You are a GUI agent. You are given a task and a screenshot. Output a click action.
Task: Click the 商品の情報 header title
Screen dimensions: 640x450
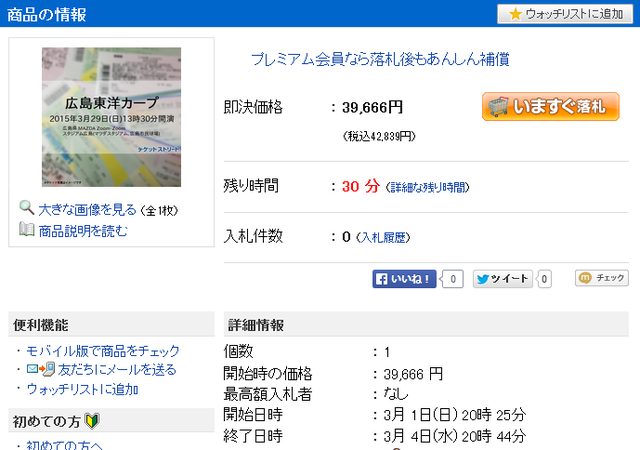click(47, 15)
